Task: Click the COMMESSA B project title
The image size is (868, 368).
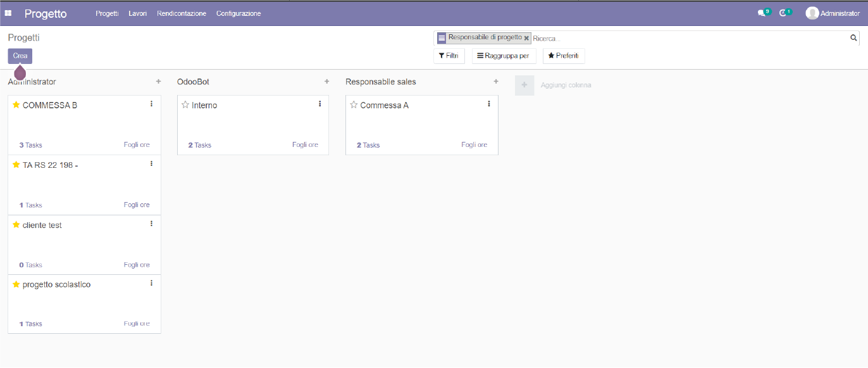Action: pyautogui.click(x=50, y=105)
